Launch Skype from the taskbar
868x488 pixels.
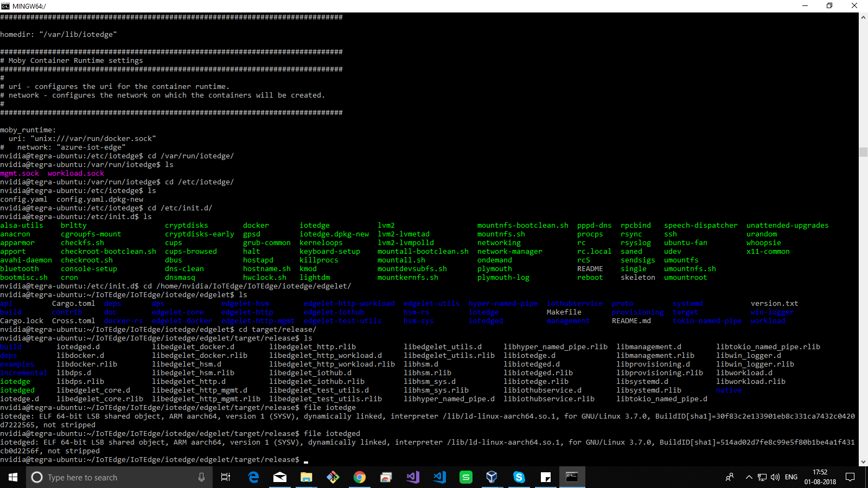pos(519,477)
